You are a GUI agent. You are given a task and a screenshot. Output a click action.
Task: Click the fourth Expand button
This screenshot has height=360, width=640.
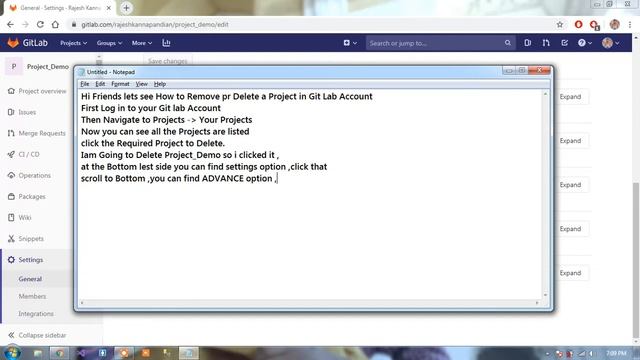570,229
